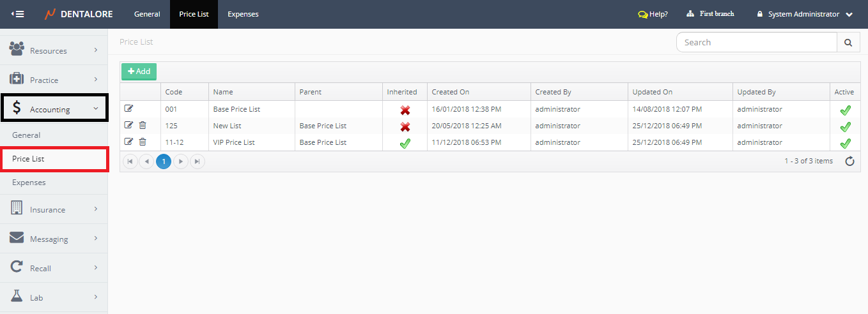The width and height of the screenshot is (868, 314).
Task: Click the edit icon for Base Price List
Action: click(x=128, y=108)
